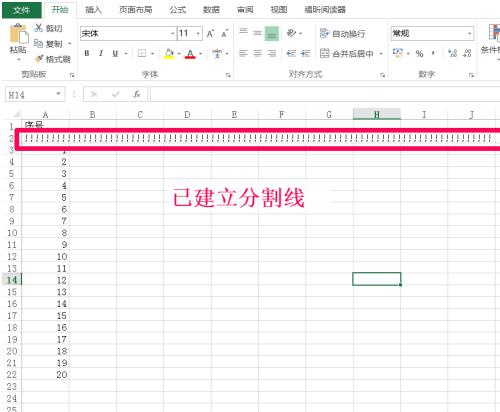
Task: Activate the Format Painter (格式刷) brush
Action: pos(39,59)
